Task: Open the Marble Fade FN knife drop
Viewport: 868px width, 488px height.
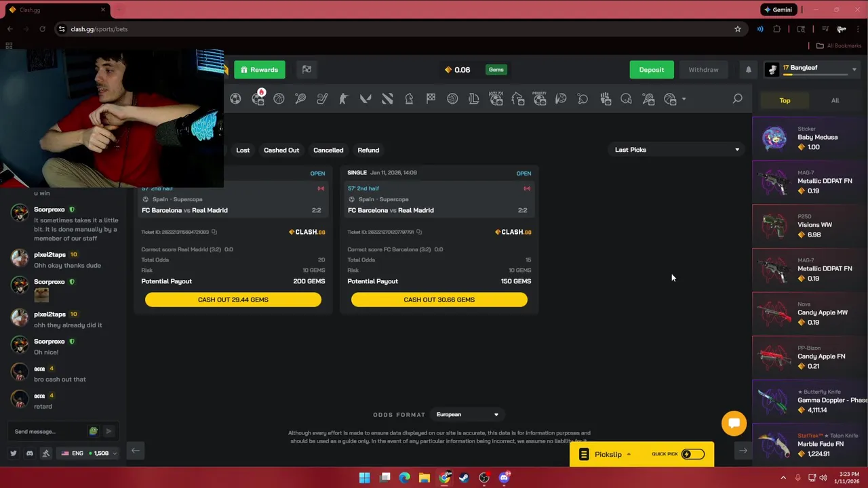Action: tap(810, 445)
